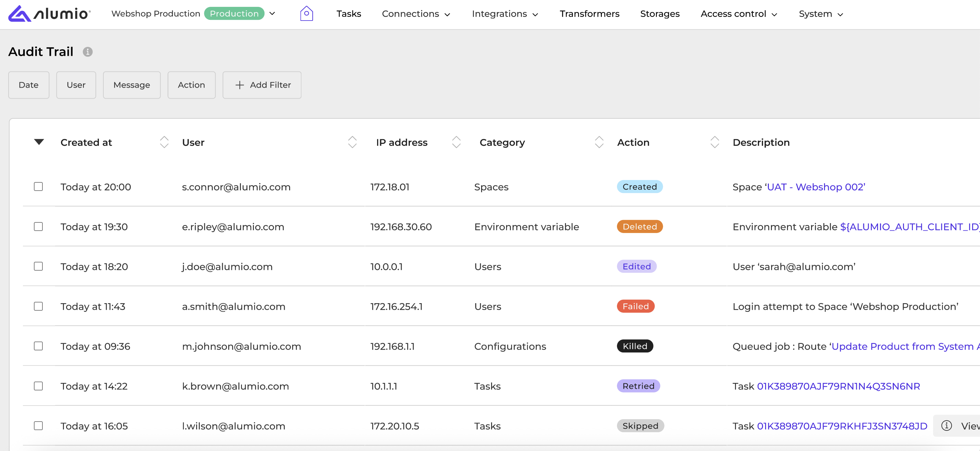
Task: Tick the l.wilson@alumio.com row checkbox
Action: click(x=38, y=425)
